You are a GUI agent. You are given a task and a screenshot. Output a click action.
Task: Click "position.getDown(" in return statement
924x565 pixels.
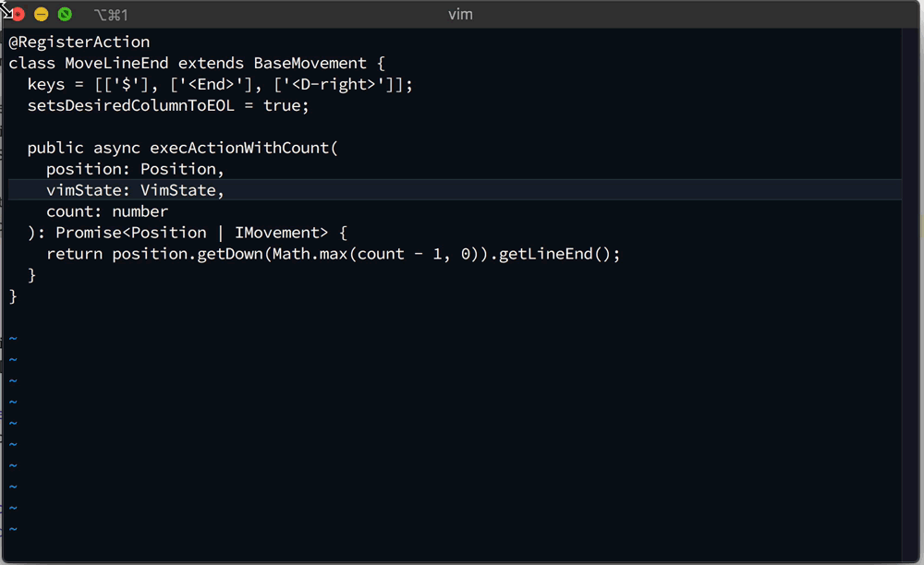(x=191, y=254)
